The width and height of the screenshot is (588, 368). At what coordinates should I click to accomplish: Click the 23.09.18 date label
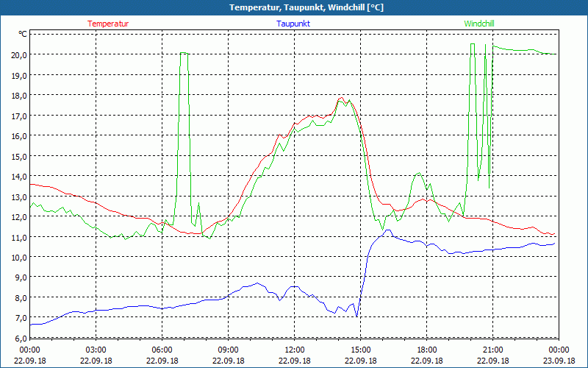(559, 361)
